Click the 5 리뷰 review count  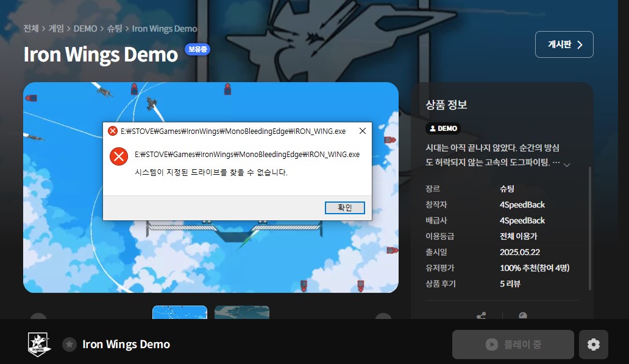point(510,284)
